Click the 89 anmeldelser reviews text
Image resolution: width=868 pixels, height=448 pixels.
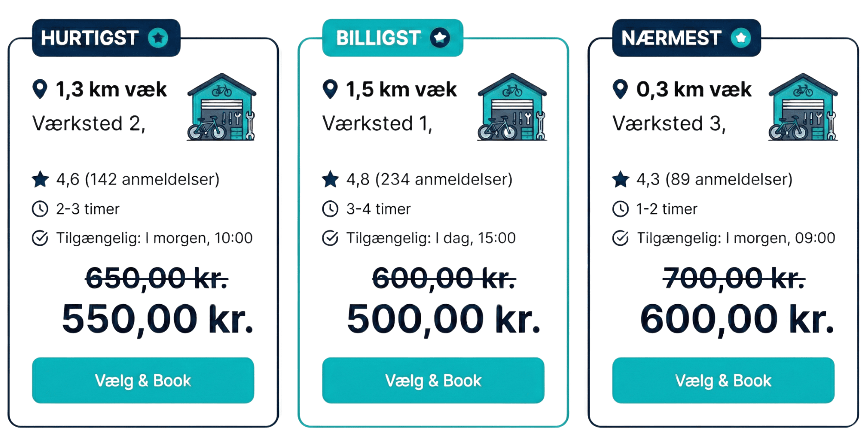tap(728, 179)
